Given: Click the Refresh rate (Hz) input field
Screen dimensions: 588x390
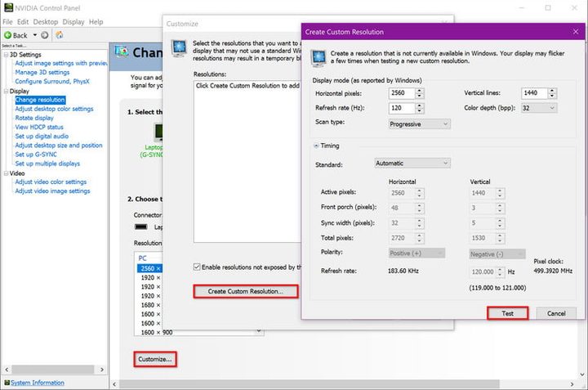Looking at the screenshot, I should (x=402, y=108).
